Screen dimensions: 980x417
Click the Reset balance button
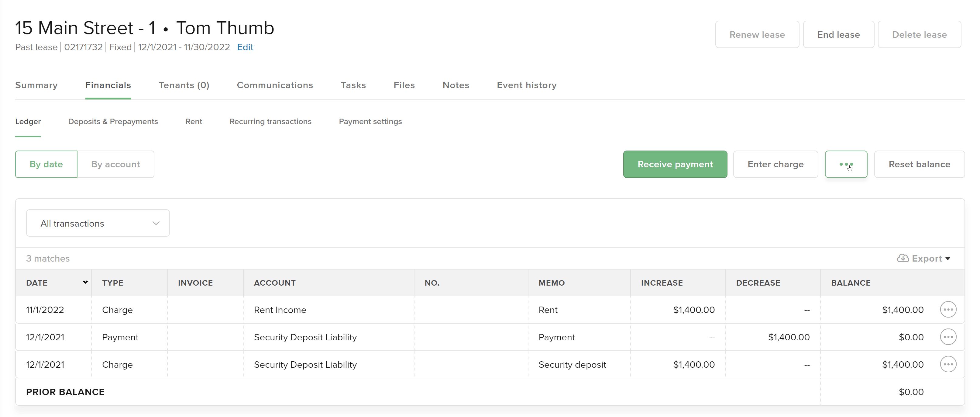pyautogui.click(x=920, y=164)
